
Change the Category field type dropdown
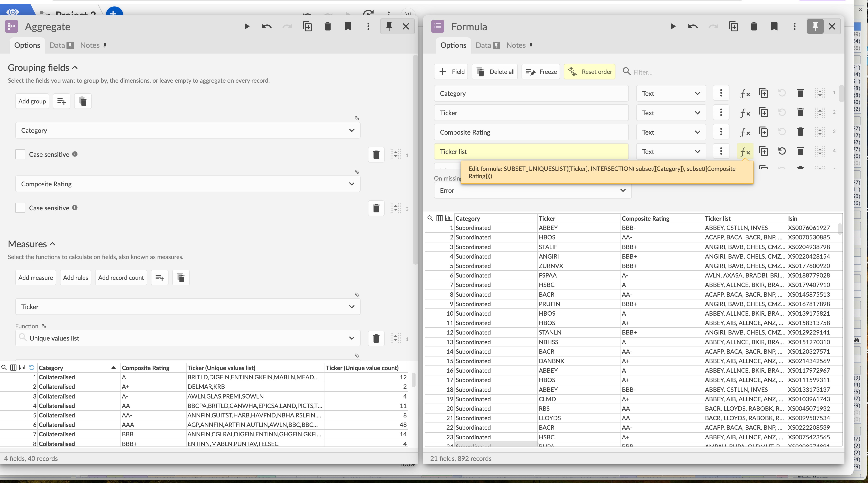point(671,93)
